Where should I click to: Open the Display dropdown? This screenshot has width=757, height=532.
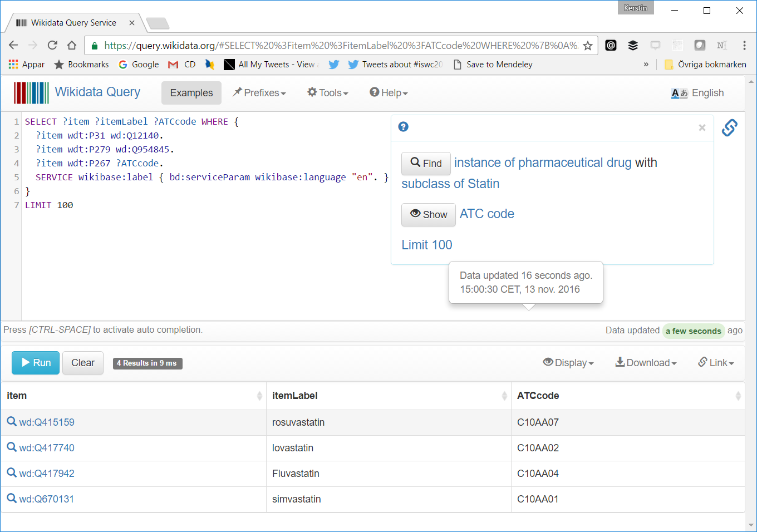coord(568,363)
